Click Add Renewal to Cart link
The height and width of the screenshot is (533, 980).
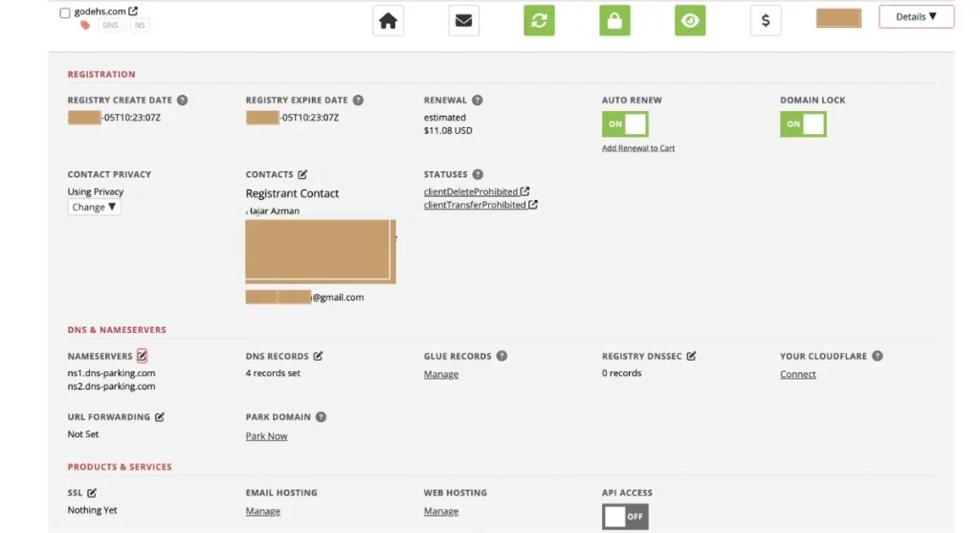[x=638, y=148]
